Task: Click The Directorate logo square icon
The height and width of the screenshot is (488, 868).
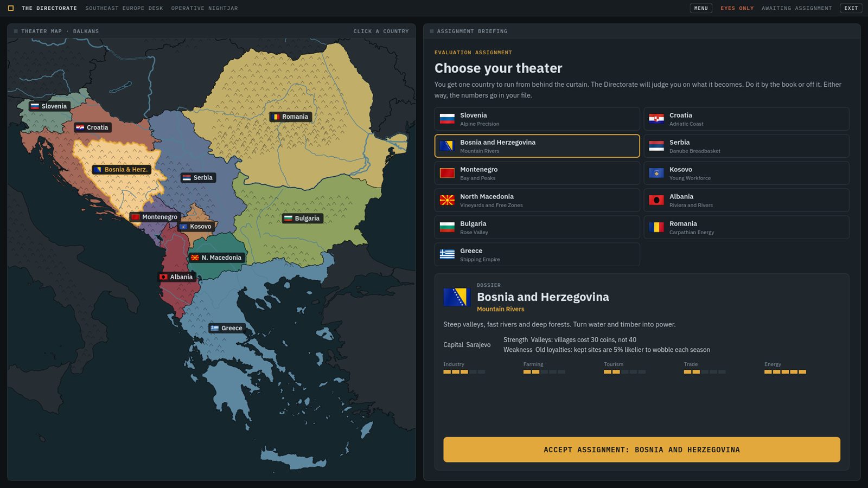Action: pos(11,8)
